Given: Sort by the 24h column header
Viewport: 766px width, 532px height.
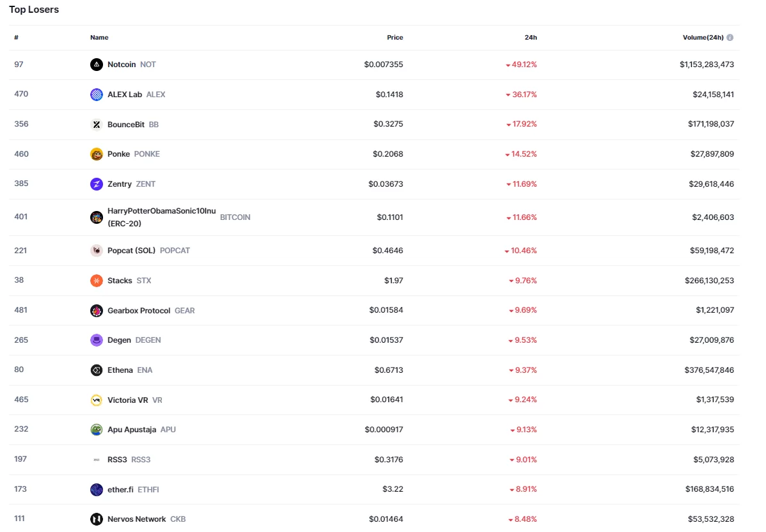Looking at the screenshot, I should 531,38.
